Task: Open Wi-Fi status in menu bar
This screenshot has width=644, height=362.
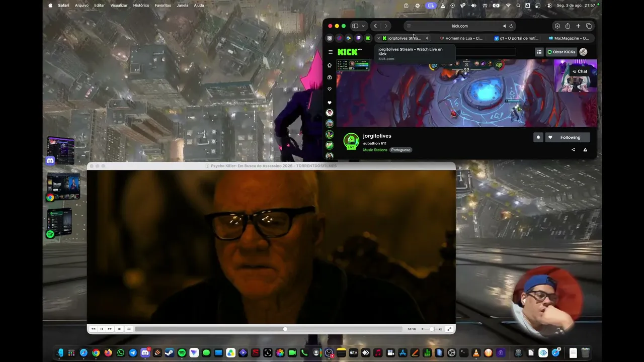Action: (x=508, y=6)
